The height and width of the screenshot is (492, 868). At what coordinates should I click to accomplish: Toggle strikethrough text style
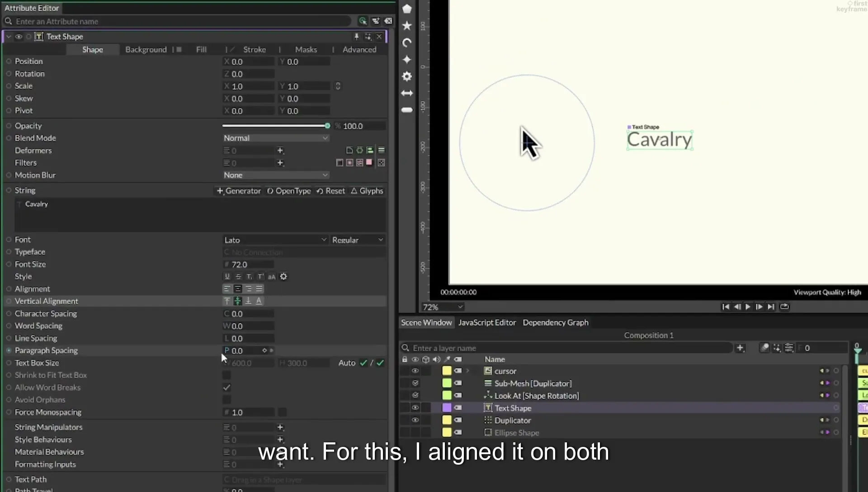click(238, 277)
